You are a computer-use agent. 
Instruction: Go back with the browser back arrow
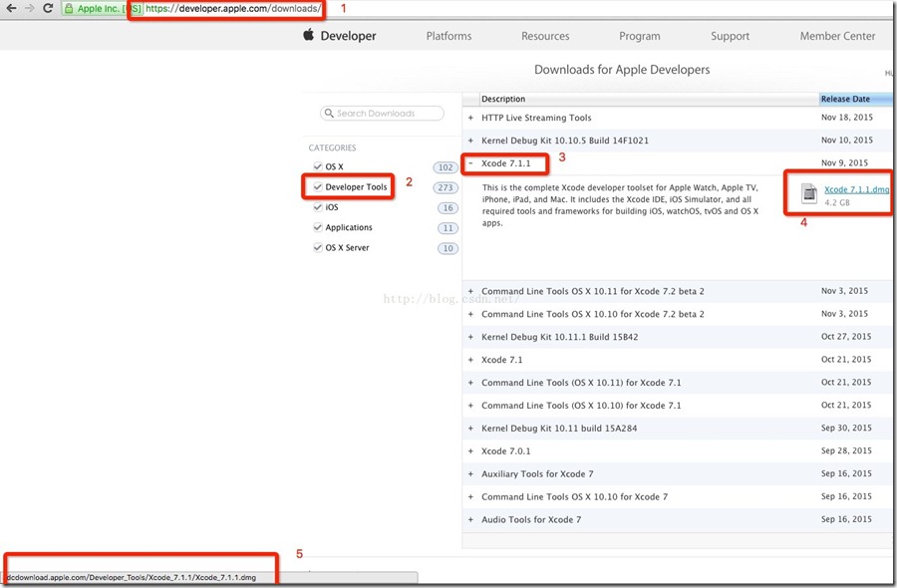point(11,8)
